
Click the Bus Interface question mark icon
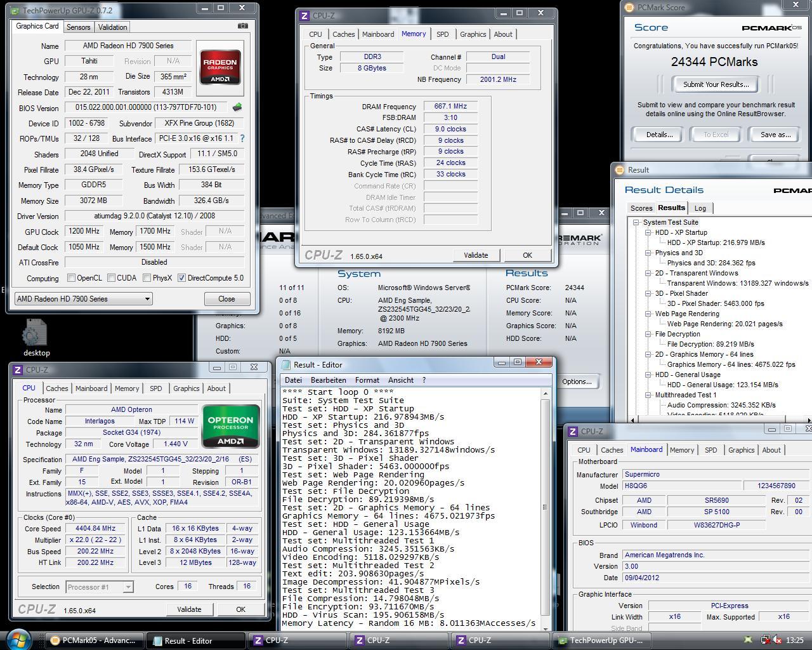(242, 138)
